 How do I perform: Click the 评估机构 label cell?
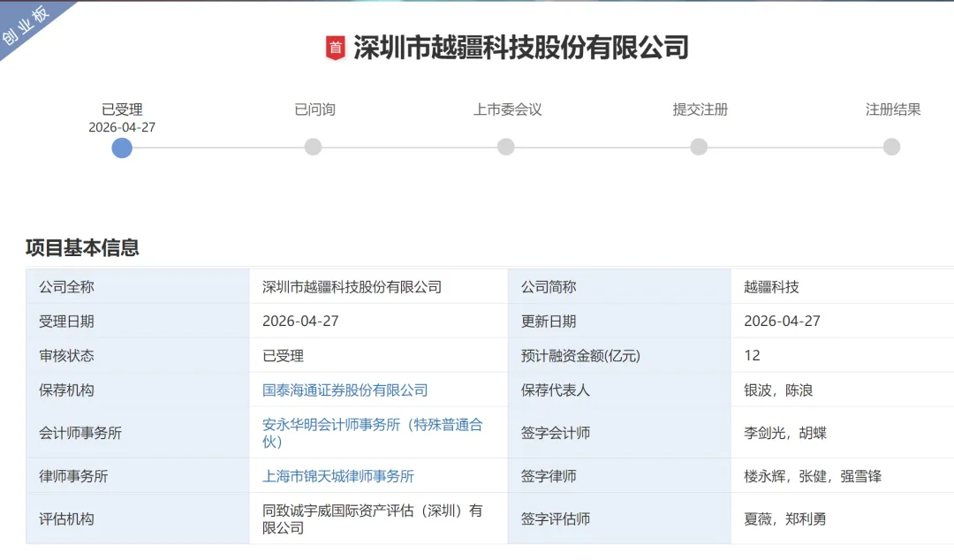tap(138, 518)
